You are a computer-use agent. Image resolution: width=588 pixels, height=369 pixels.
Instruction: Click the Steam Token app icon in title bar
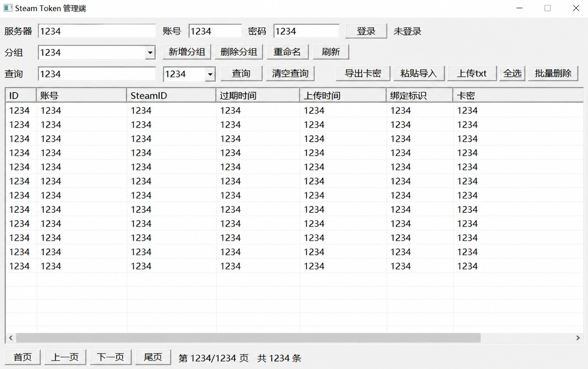[8, 8]
